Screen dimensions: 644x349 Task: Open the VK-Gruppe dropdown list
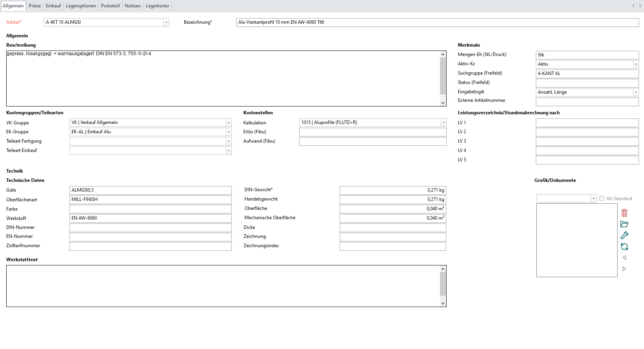[229, 123]
